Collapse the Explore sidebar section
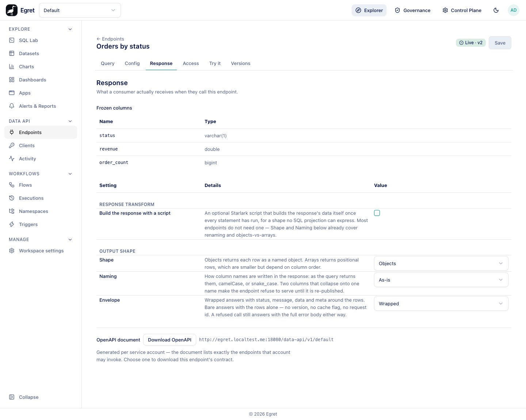 point(70,29)
